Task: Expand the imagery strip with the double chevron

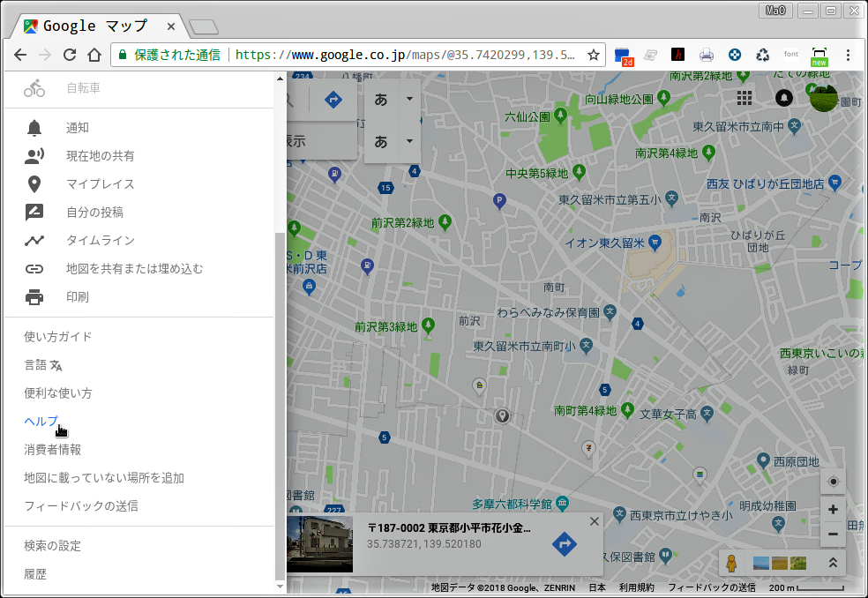Action: click(x=833, y=563)
